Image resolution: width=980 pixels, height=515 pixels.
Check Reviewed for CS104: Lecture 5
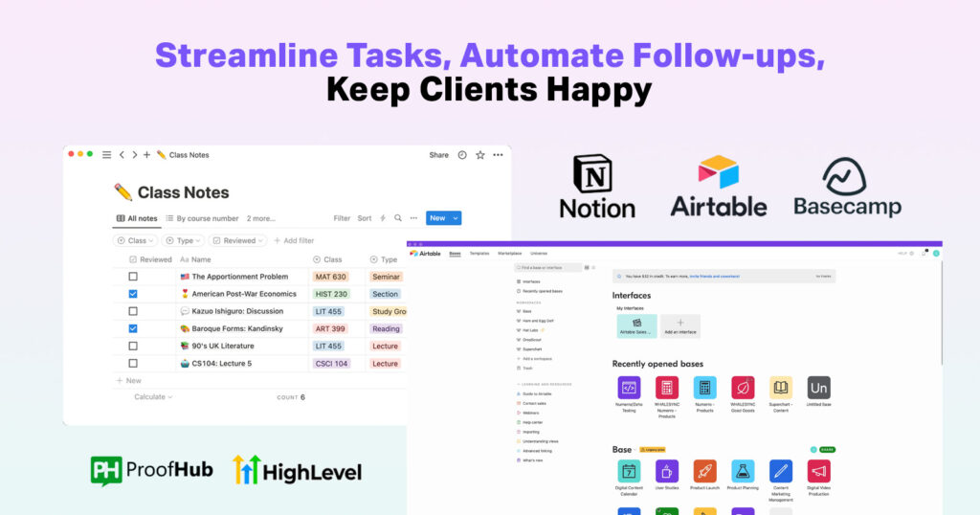click(133, 363)
